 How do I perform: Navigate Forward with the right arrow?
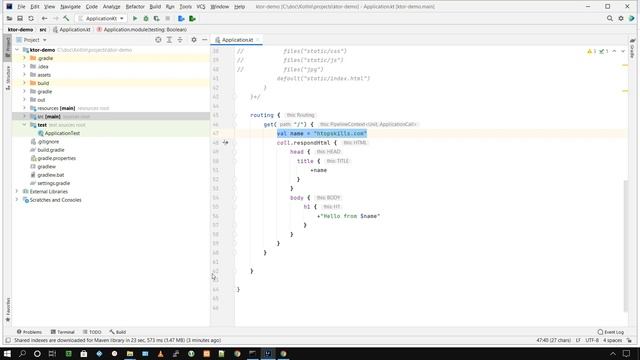click(56, 18)
